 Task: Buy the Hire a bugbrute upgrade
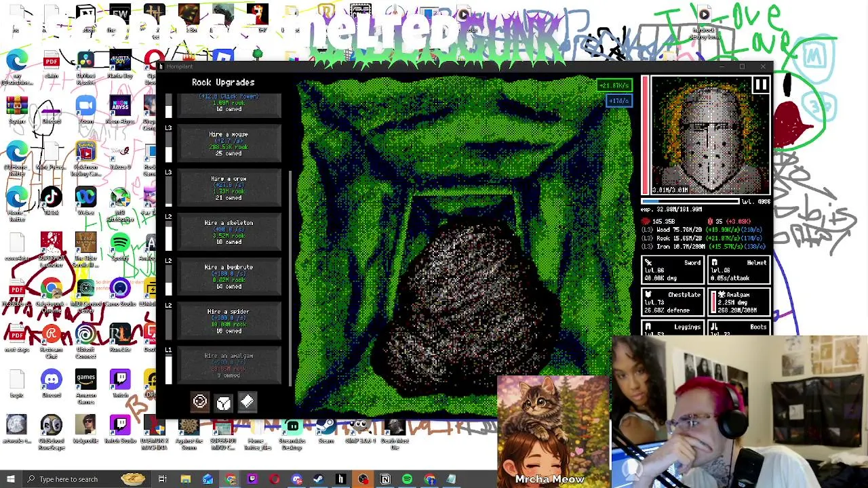tap(229, 277)
